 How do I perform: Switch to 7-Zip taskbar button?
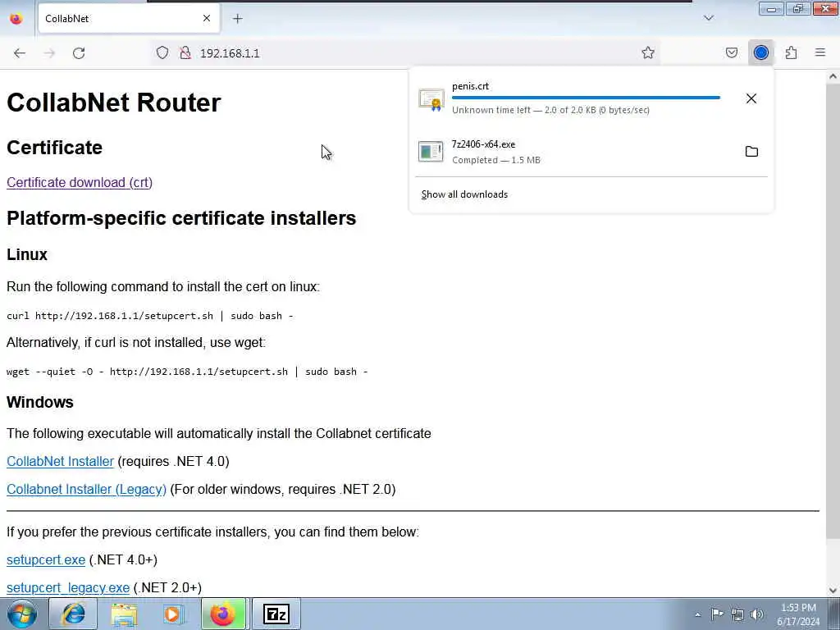(x=276, y=614)
